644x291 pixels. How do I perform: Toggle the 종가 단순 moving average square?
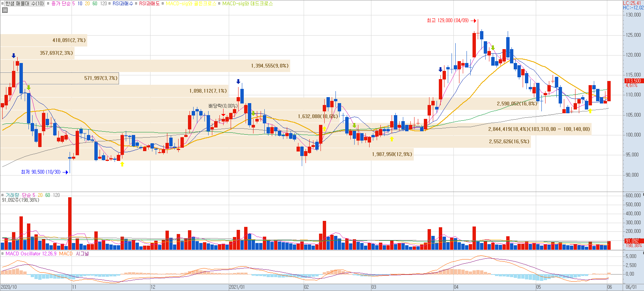[x=48, y=4]
